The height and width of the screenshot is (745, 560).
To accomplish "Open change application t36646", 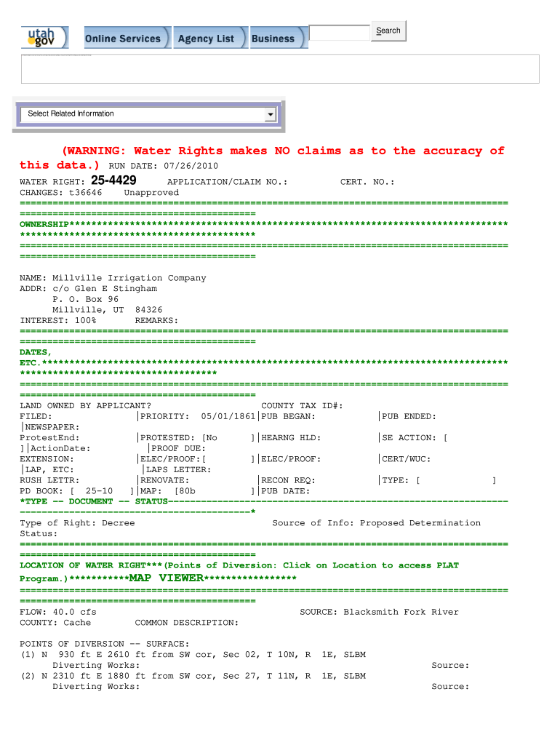I will point(85,193).
